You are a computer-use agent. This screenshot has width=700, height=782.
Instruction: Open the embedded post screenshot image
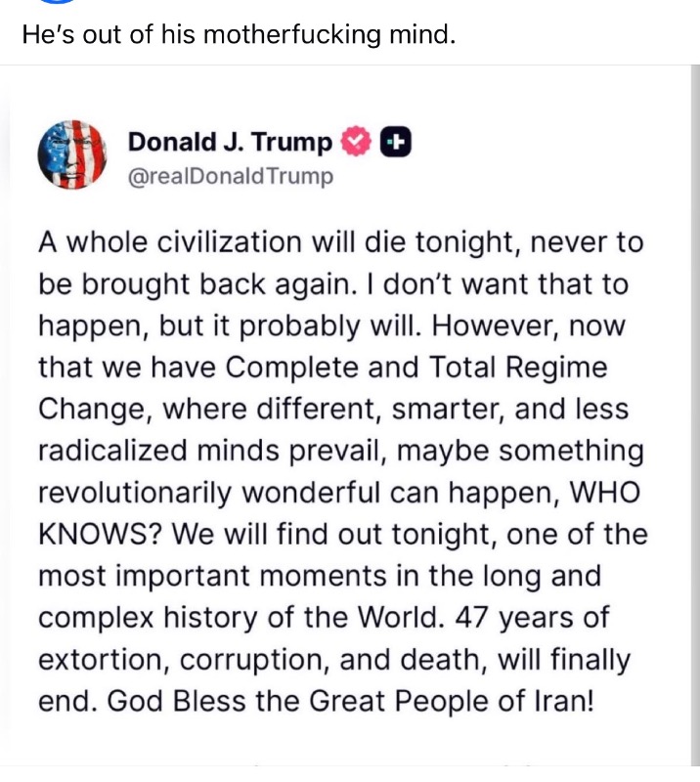tap(350, 420)
